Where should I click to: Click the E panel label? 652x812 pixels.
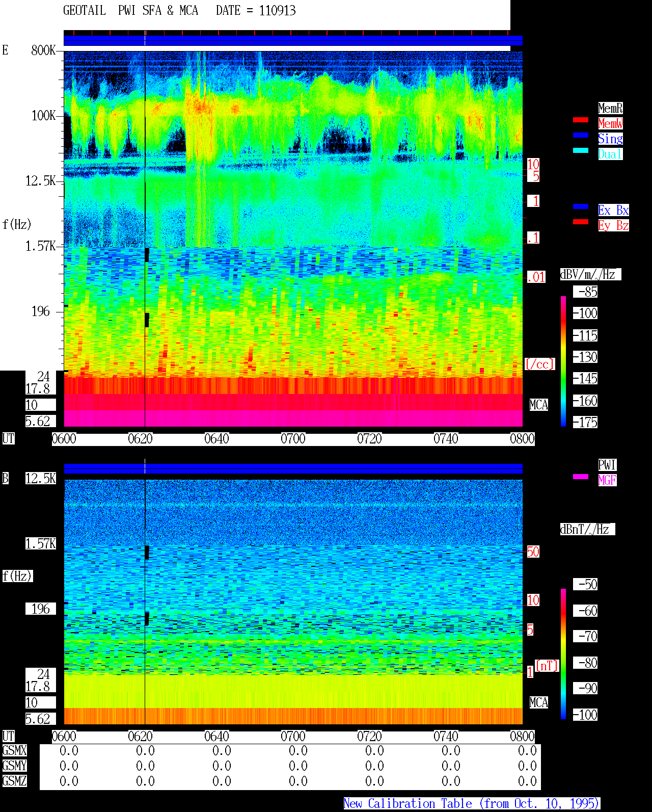tap(5, 50)
